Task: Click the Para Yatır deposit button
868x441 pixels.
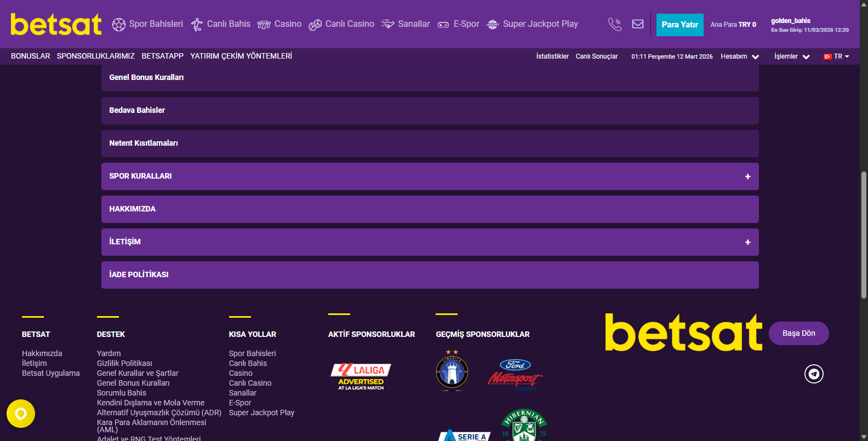Action: 680,25
